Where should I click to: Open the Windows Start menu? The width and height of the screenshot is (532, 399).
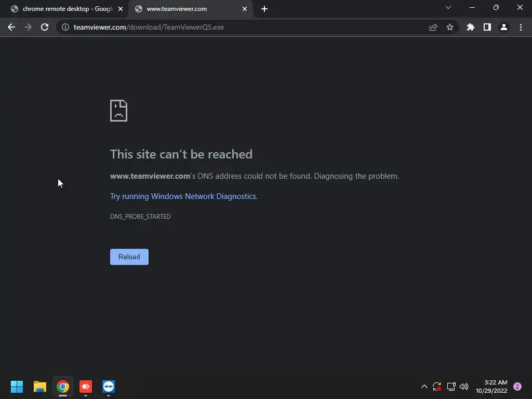coord(17,387)
